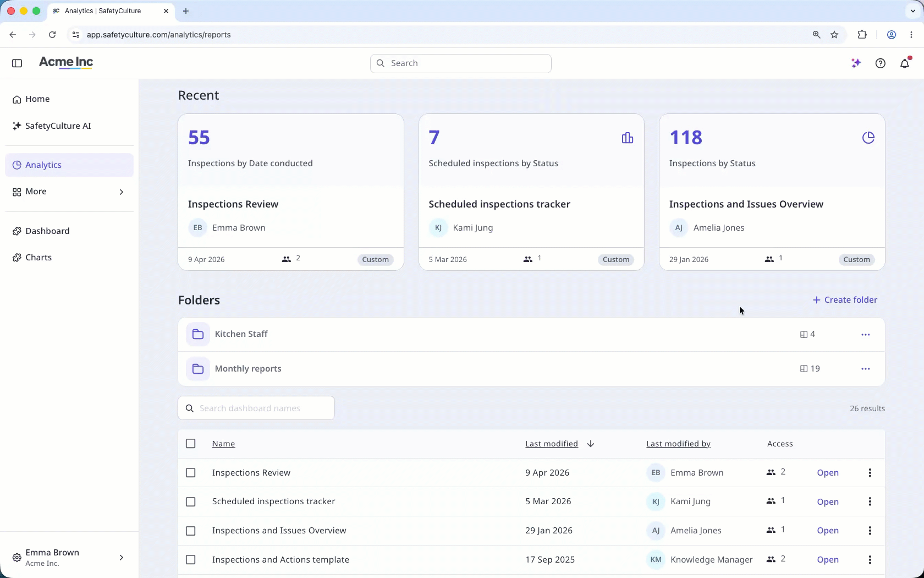
Task: Open more options for Monthly reports folder
Action: tap(865, 369)
